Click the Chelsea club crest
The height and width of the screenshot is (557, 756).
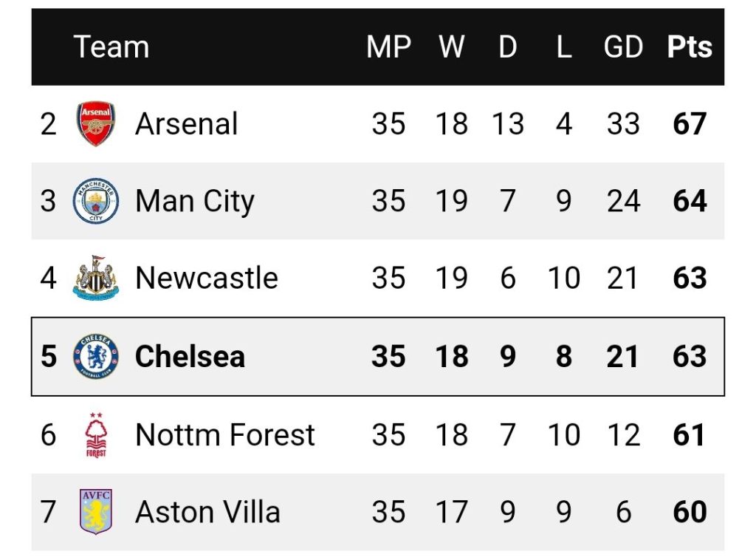click(x=96, y=356)
